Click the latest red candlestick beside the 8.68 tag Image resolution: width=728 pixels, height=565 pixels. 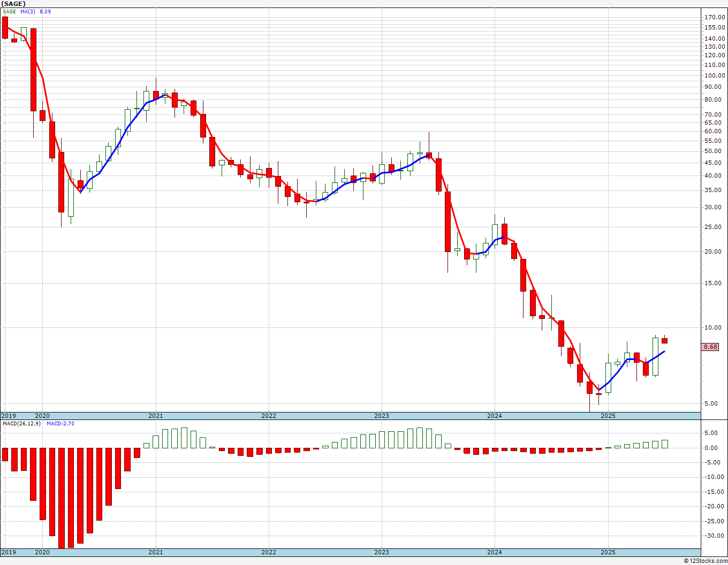[x=664, y=340]
